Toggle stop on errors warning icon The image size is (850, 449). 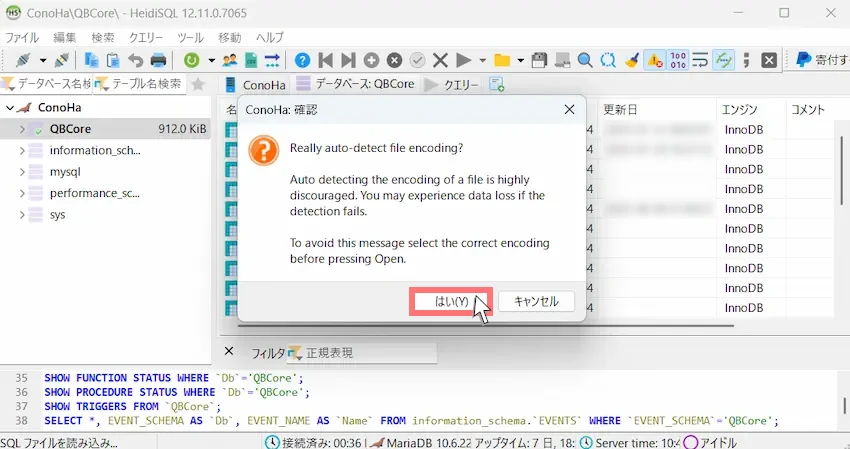pos(654,60)
